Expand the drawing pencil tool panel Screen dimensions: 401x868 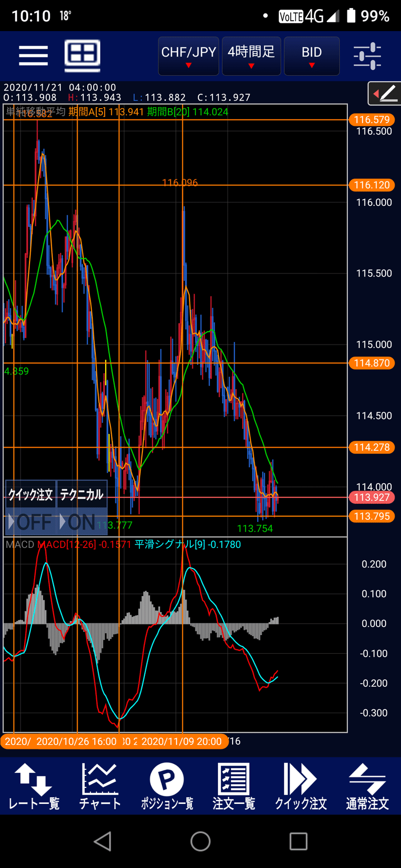(384, 93)
